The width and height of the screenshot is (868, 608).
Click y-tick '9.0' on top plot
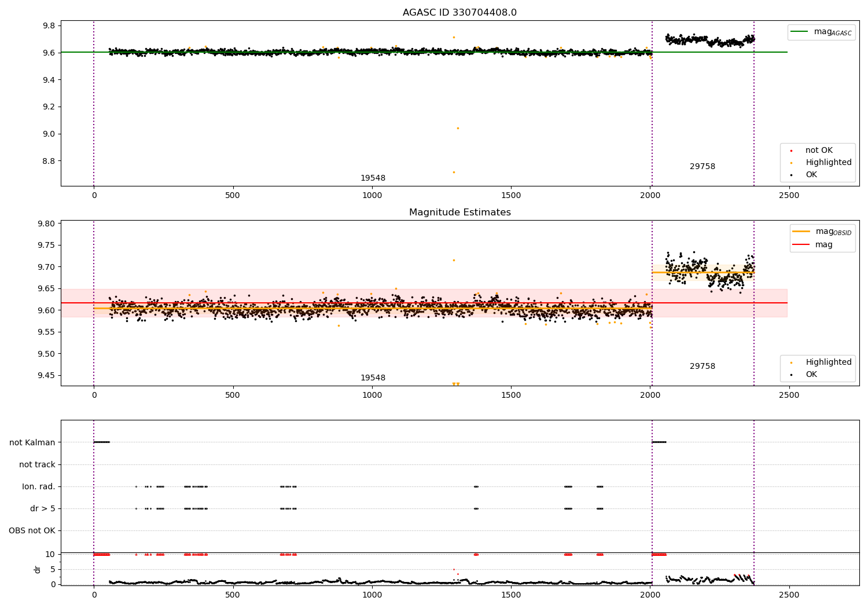48,134
